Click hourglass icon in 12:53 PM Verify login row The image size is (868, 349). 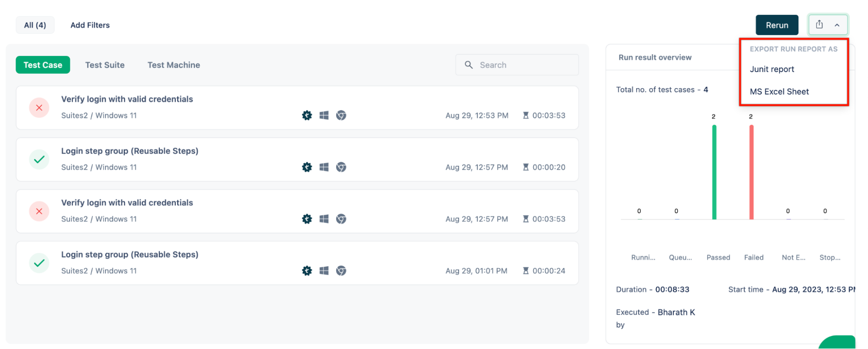525,115
